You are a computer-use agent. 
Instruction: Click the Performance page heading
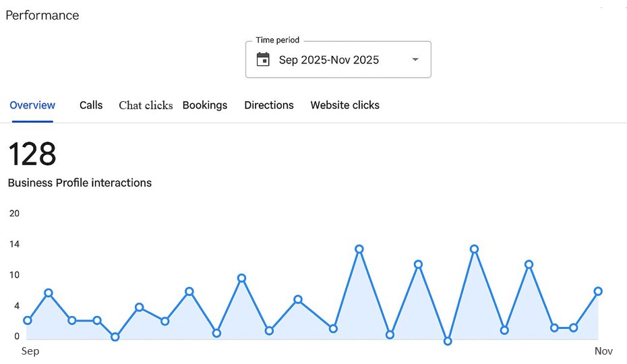(x=42, y=15)
